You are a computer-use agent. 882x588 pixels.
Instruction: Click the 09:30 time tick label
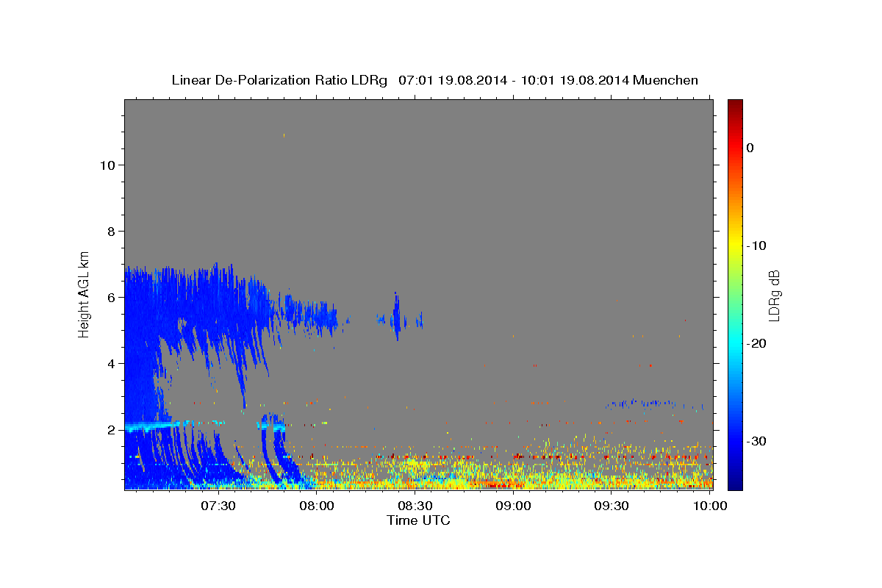[x=612, y=506]
